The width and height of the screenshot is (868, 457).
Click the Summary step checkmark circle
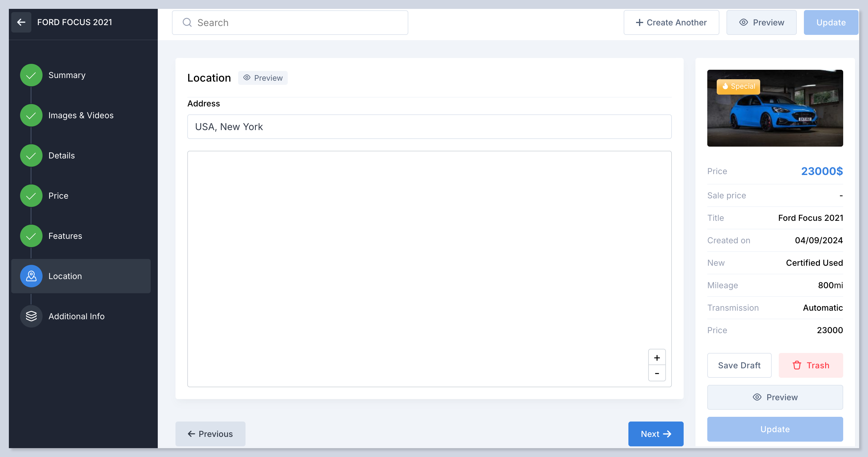[x=31, y=75]
